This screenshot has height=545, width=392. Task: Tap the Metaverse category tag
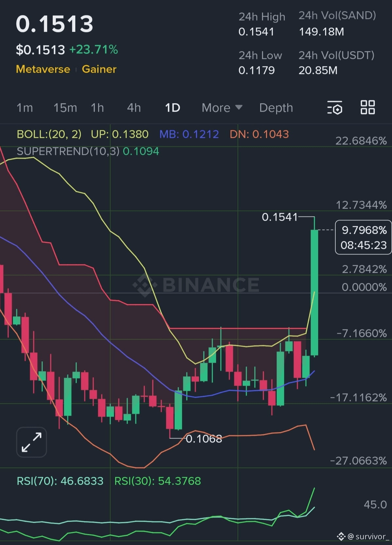(43, 69)
